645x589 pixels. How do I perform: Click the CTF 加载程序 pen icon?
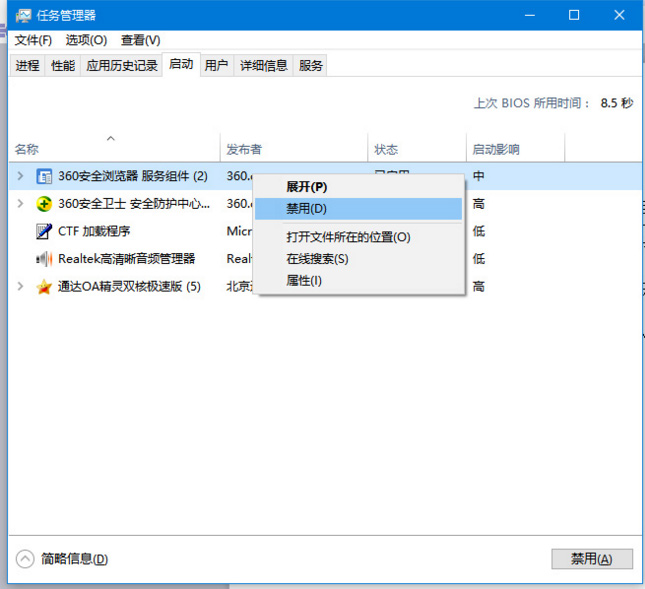[44, 231]
